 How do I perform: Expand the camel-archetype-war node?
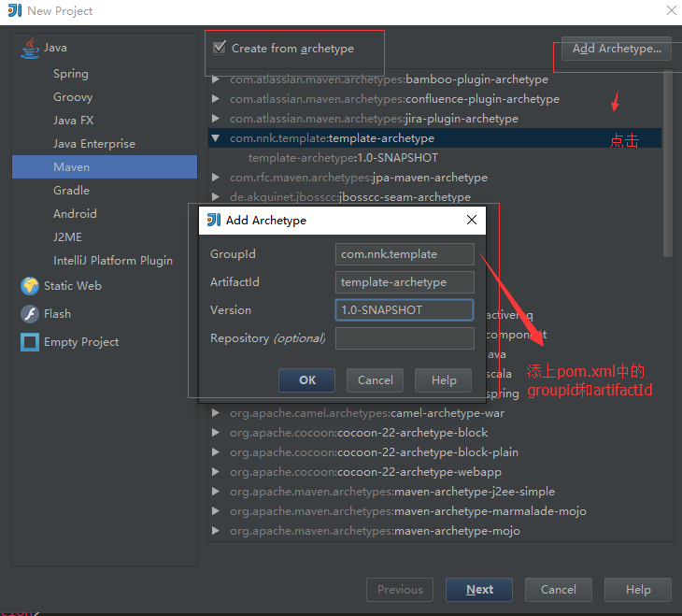(215, 413)
